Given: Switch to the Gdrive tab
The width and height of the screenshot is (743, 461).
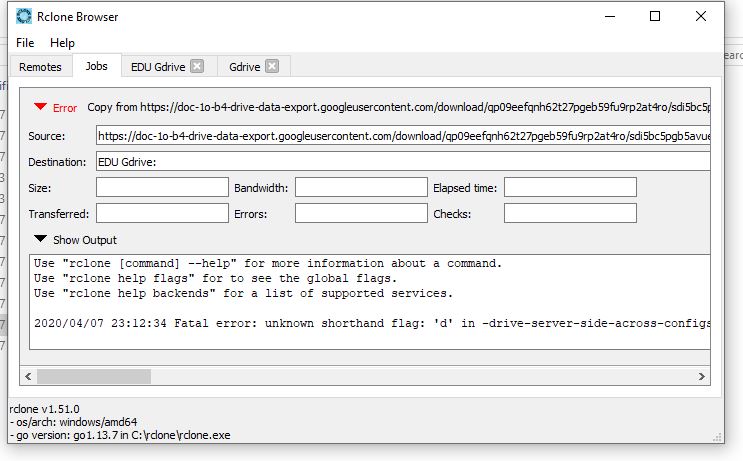Looking at the screenshot, I should click(x=244, y=67).
